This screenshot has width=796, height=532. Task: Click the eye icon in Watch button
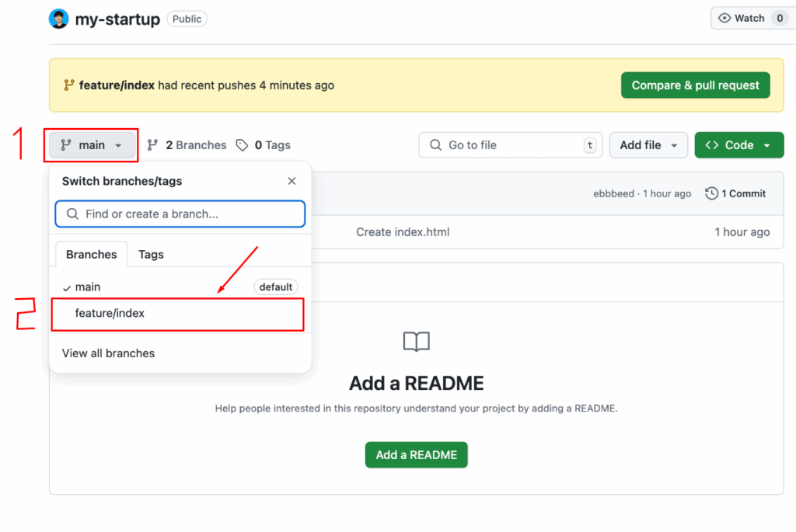point(724,18)
